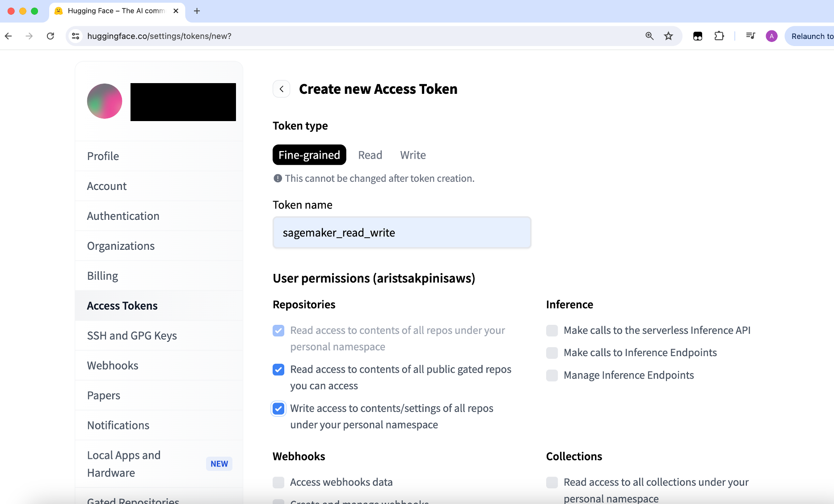Go to SSH and GPG Keys settings
The width and height of the screenshot is (834, 504).
(x=132, y=336)
